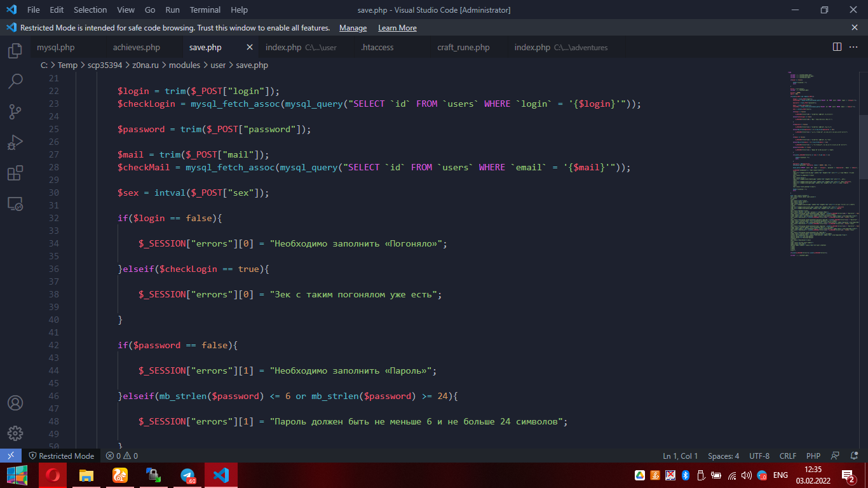The width and height of the screenshot is (868, 488).
Task: Switch to the mysql.php tab
Action: (x=56, y=48)
